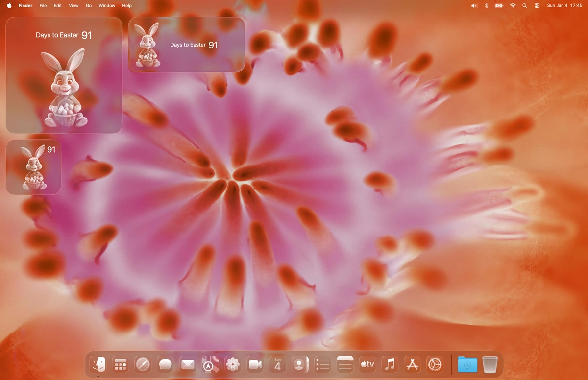
Task: Open the Go menu in the menu bar
Action: click(88, 5)
